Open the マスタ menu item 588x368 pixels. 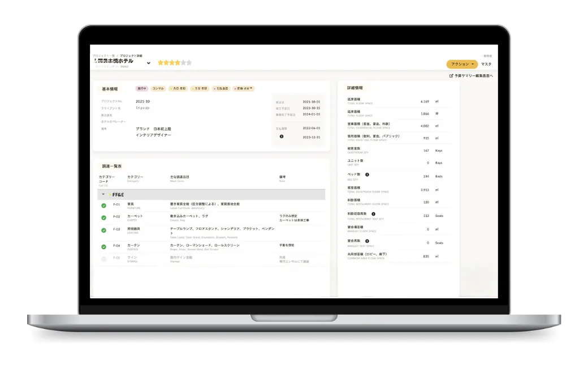click(x=486, y=64)
